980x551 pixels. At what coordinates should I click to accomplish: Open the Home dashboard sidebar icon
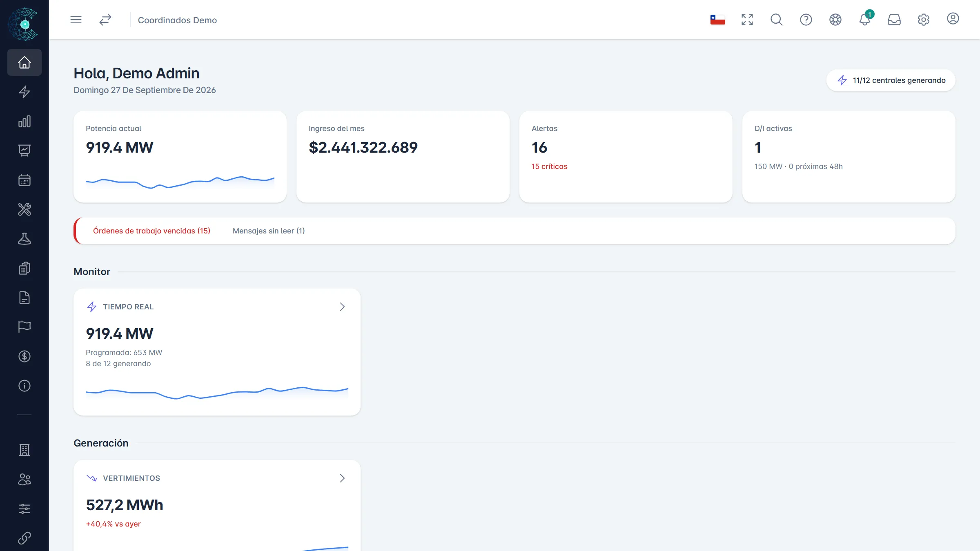(24, 62)
